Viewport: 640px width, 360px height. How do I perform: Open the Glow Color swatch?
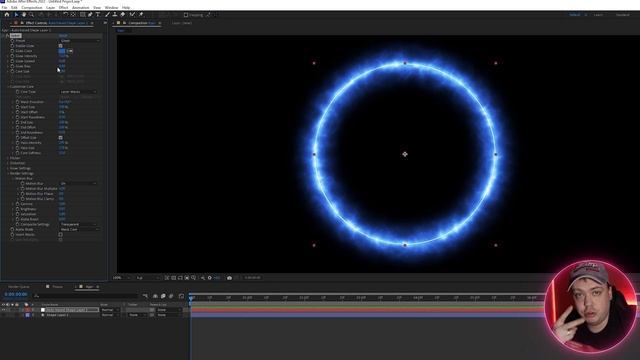(62, 51)
